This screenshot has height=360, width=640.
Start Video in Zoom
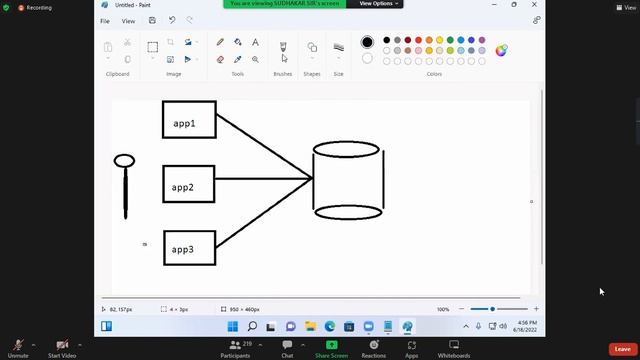62,349
